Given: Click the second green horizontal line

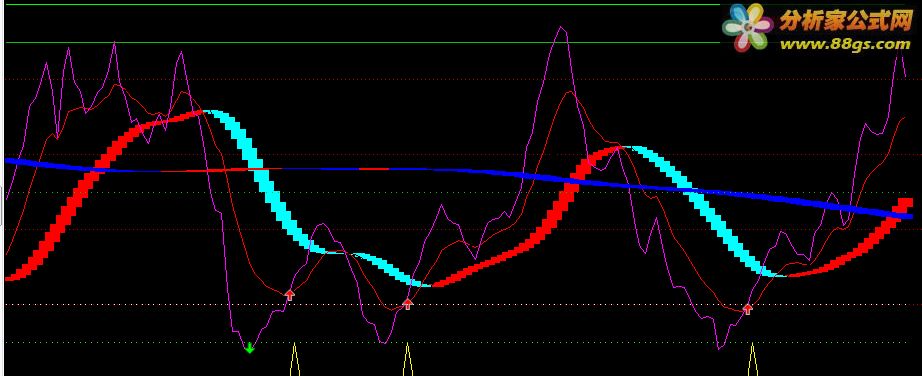Looking at the screenshot, I should coord(362,42).
